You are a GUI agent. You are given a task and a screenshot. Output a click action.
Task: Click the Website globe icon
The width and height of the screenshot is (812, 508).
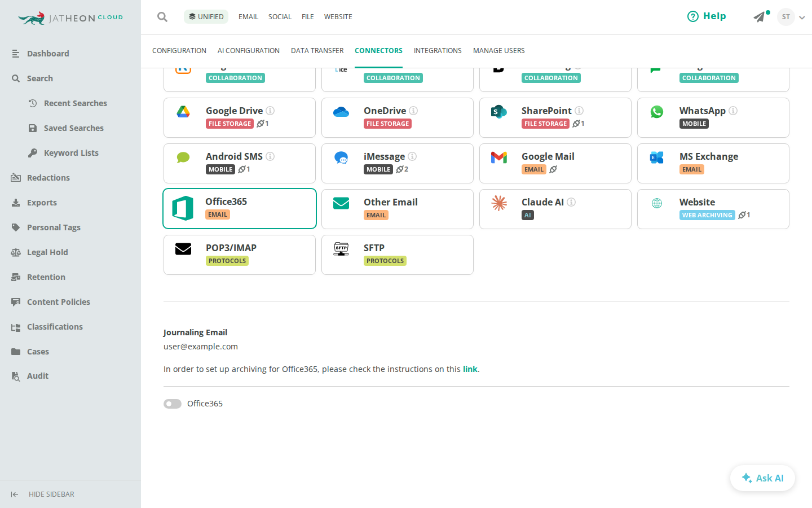click(x=657, y=203)
